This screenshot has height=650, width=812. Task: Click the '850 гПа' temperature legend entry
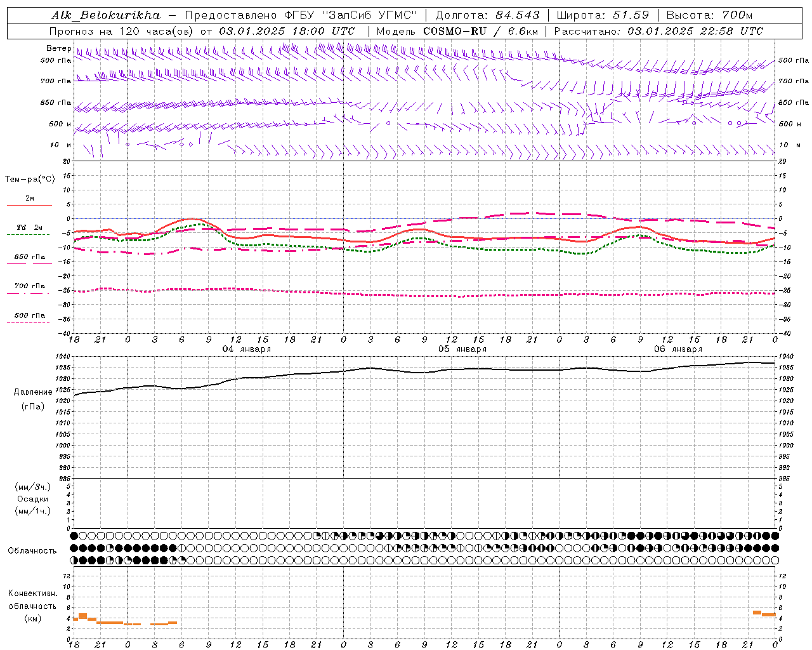tap(30, 257)
